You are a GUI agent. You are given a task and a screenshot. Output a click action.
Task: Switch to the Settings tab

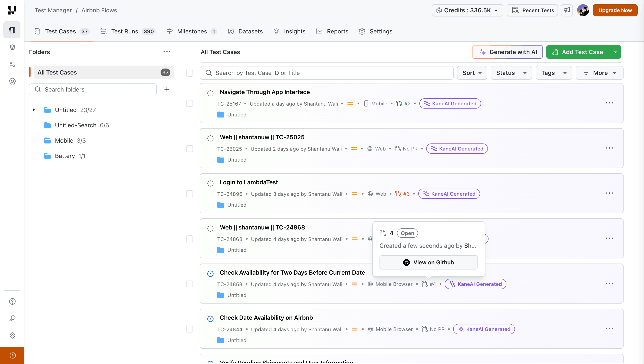click(375, 31)
